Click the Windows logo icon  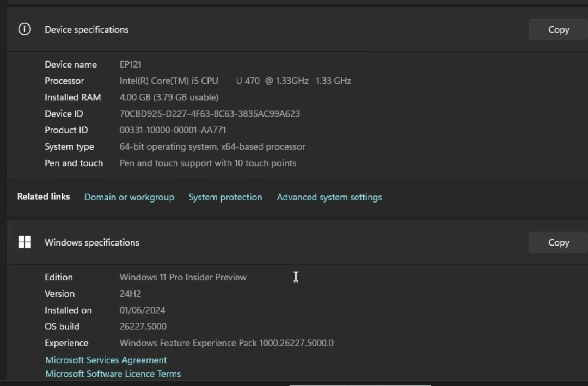(x=24, y=242)
